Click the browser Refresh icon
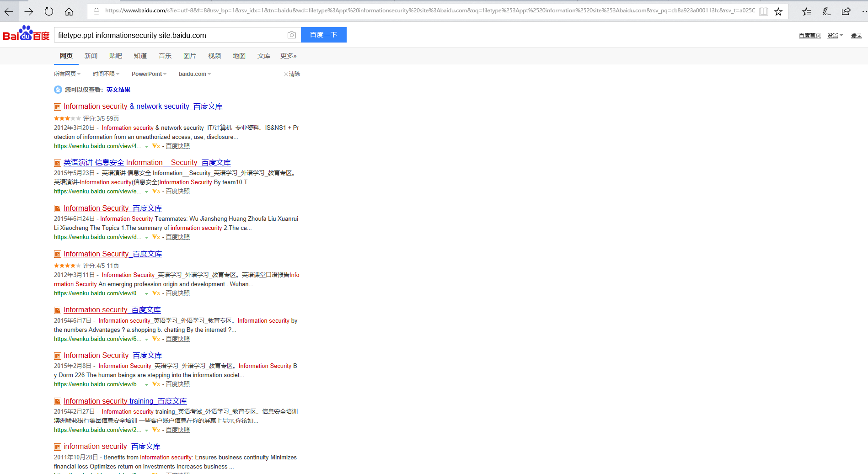Viewport: 868px width, 474px height. (49, 11)
